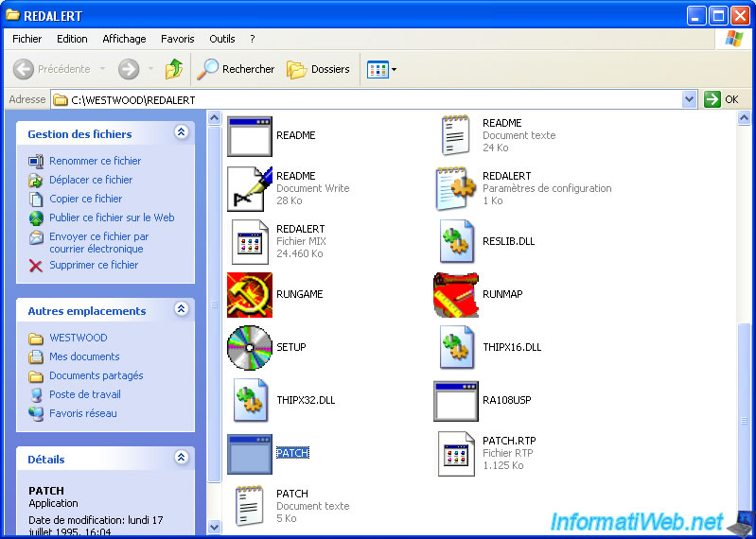
Task: Select the RESLIB.DLL file icon
Action: 457,241
